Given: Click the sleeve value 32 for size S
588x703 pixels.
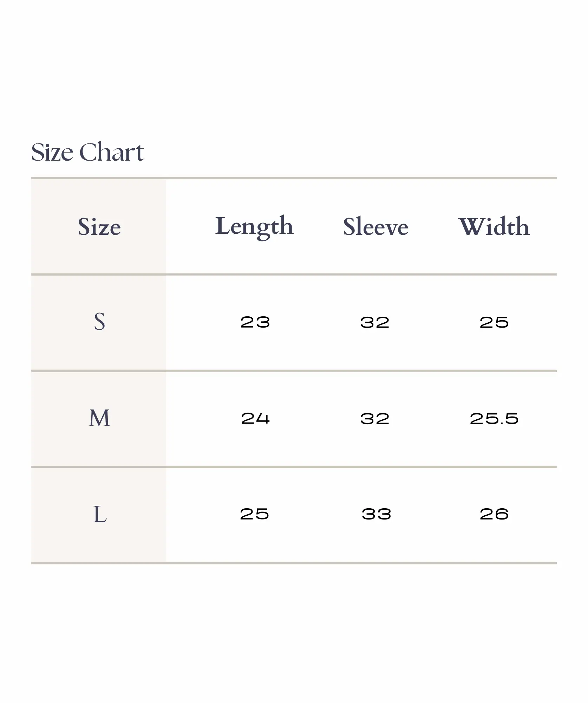Looking at the screenshot, I should [375, 322].
